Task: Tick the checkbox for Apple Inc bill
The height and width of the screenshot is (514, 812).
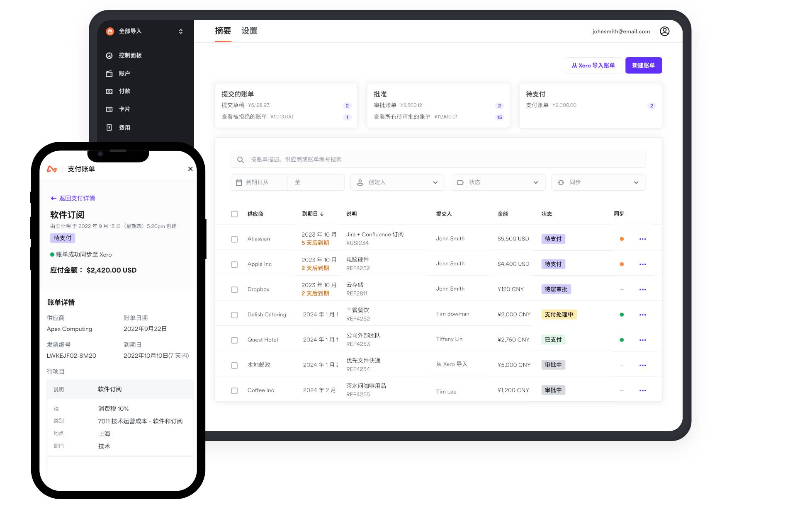Action: [x=234, y=264]
